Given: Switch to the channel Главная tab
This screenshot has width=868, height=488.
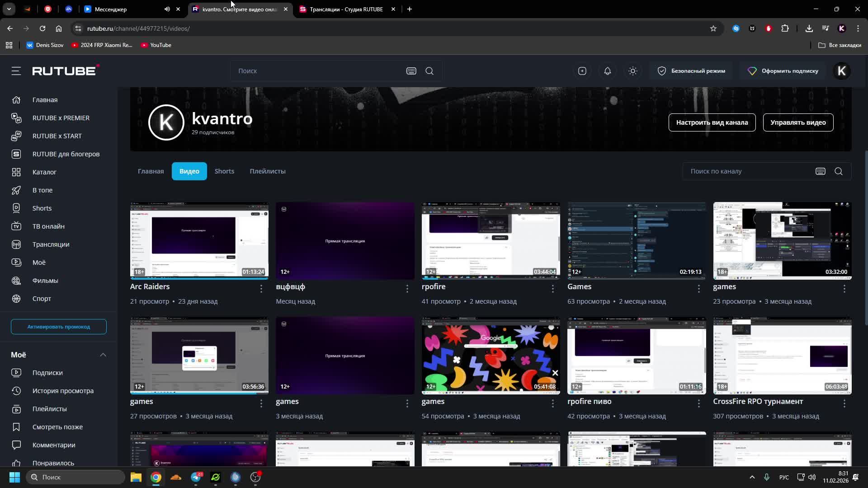Looking at the screenshot, I should point(151,171).
